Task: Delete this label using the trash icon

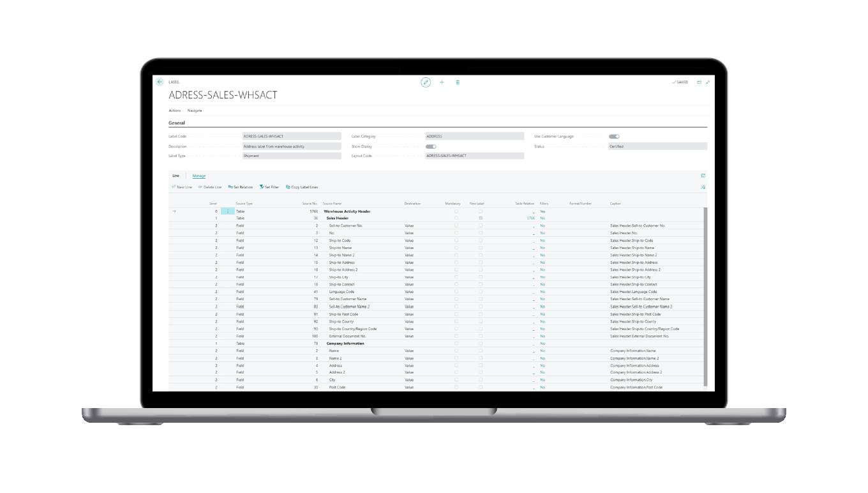Action: [458, 82]
